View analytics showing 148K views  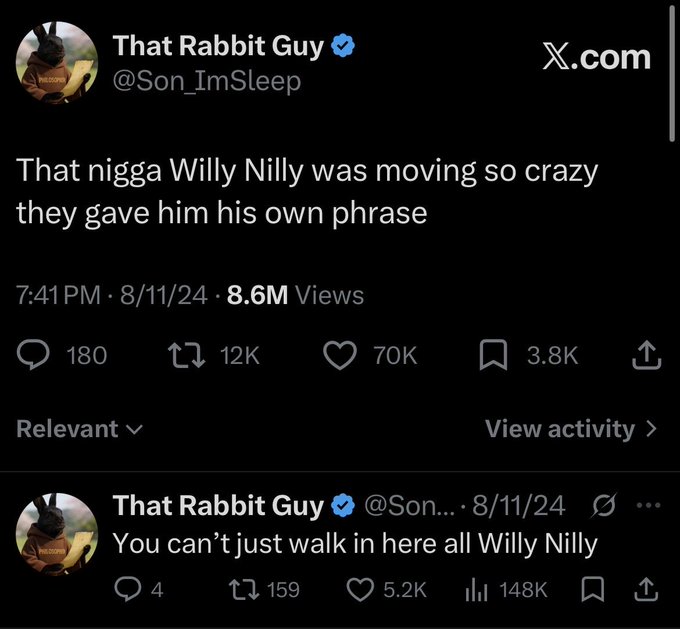[475, 589]
